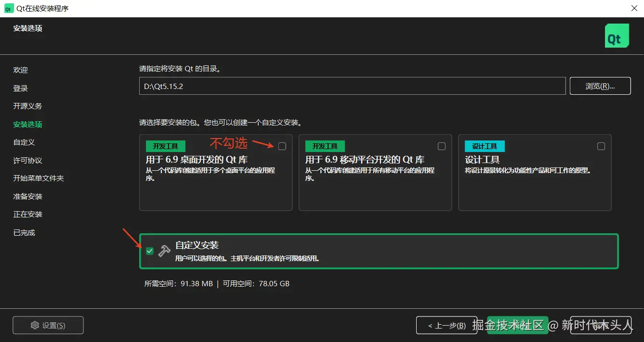644x342 pixels.
Task: Select the 开源义务 step in sidebar
Action: (x=27, y=106)
